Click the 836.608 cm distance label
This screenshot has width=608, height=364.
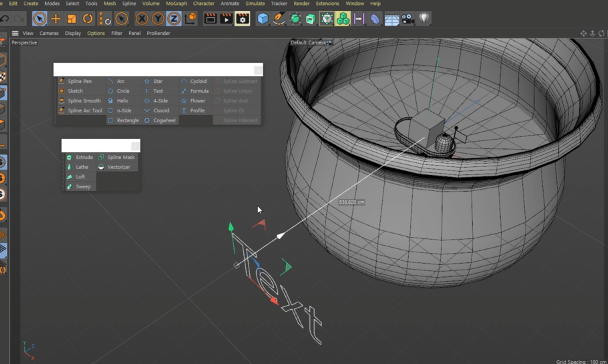coord(351,202)
